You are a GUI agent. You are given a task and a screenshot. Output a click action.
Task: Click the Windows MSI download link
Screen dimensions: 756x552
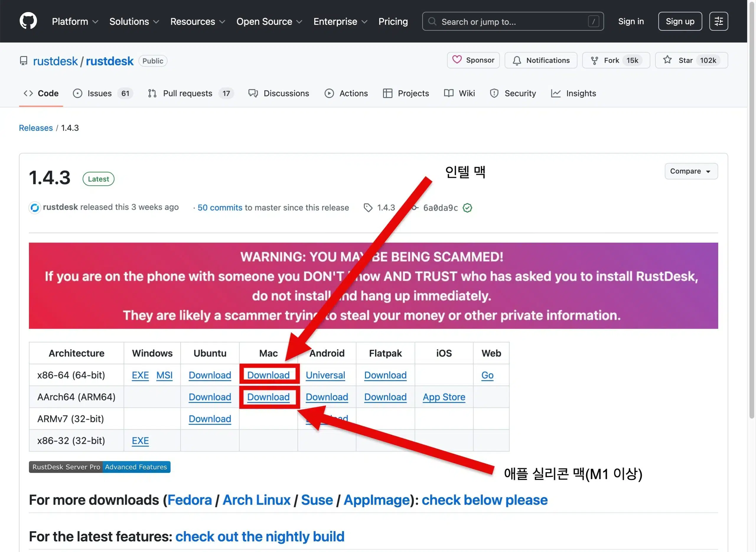click(x=164, y=375)
